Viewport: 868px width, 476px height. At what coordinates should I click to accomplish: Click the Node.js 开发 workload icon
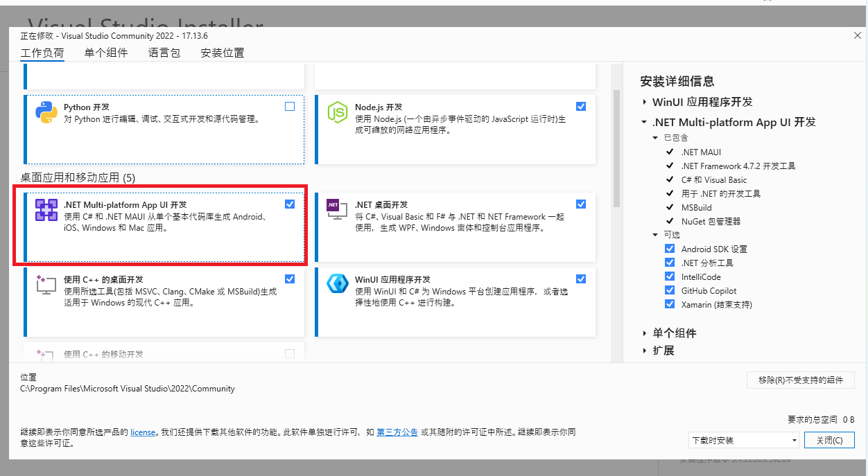(x=337, y=112)
